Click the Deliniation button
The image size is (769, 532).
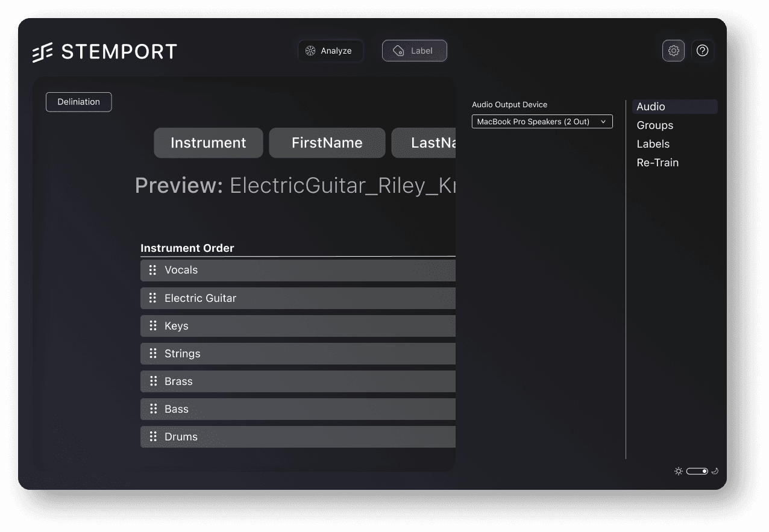click(79, 102)
